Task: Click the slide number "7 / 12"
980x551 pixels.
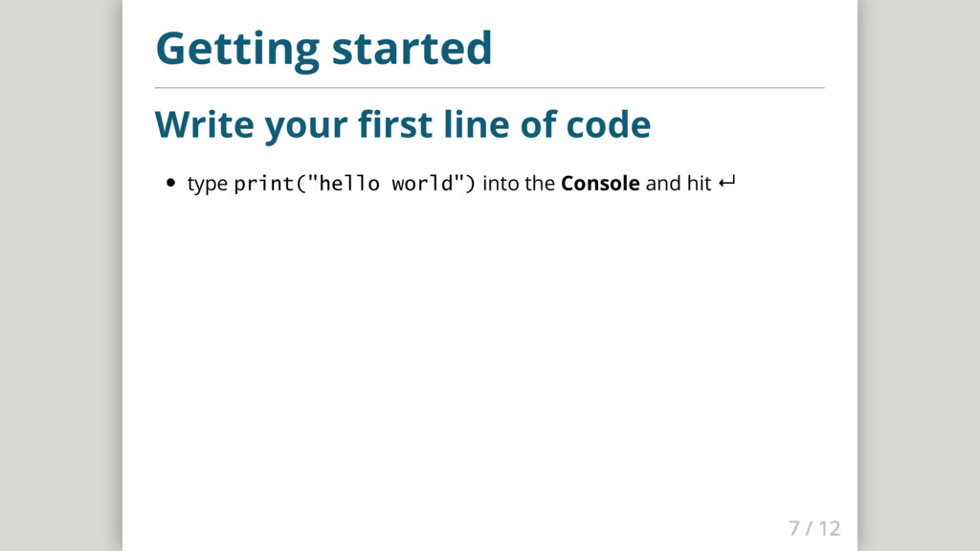Action: coord(813,527)
